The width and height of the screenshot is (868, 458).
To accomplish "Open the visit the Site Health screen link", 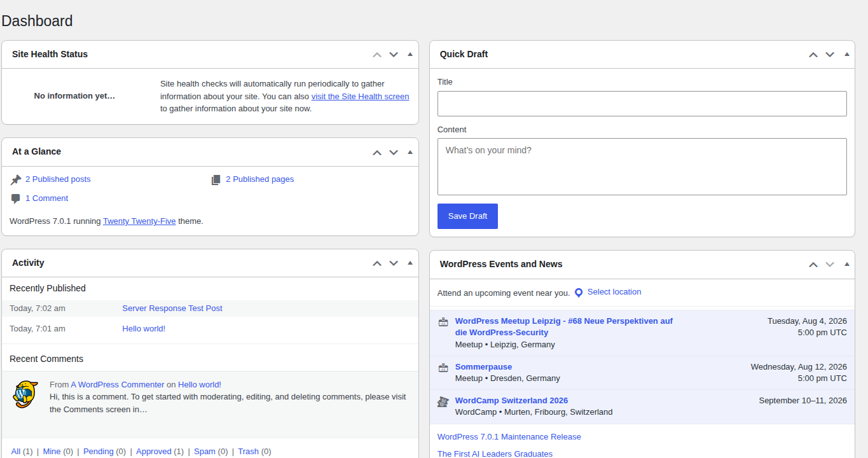I will tap(360, 97).
